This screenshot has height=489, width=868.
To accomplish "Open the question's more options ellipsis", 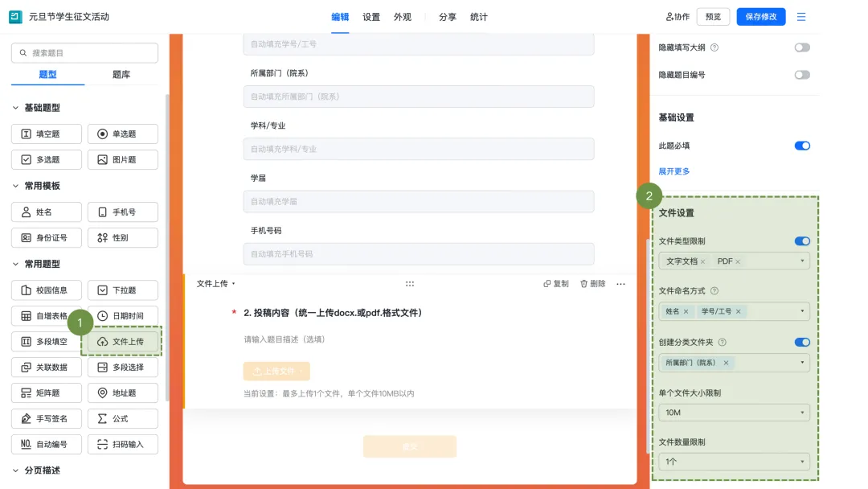I will tap(620, 284).
